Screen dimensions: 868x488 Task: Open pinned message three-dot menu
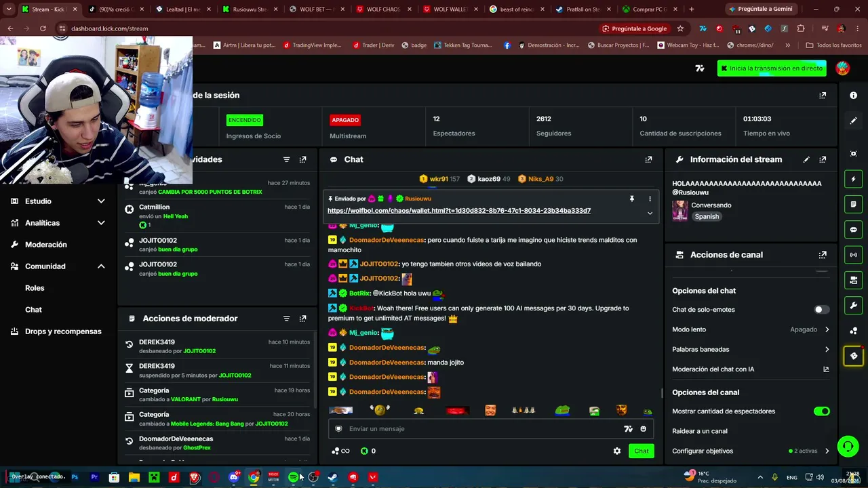pos(650,199)
